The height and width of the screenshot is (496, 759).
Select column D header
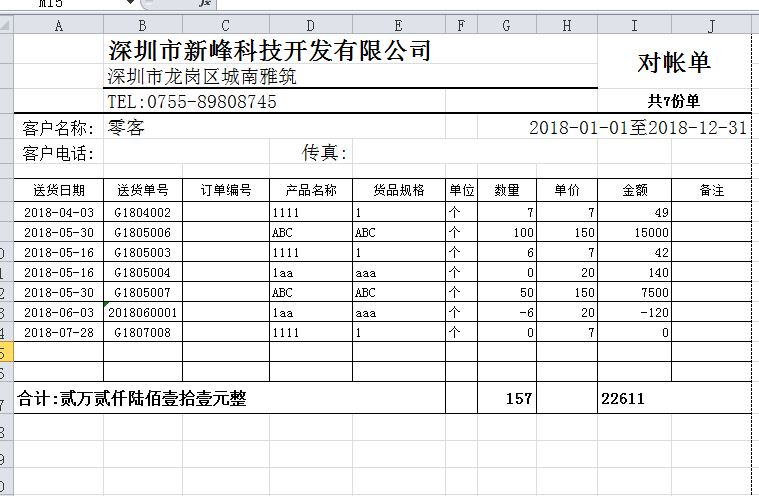click(311, 25)
